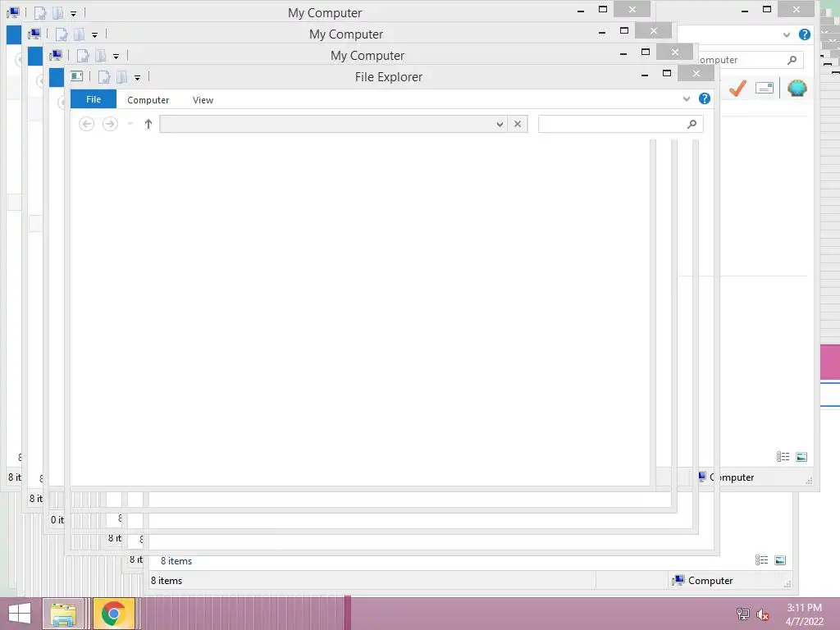Screen dimensions: 840x630
Task: Switch to Details view in upper background window
Action: pyautogui.click(x=783, y=456)
